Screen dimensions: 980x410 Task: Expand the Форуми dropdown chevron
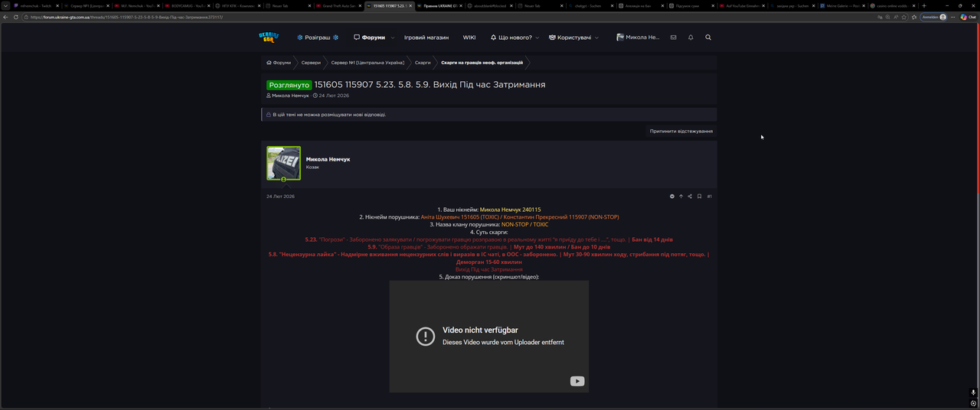click(393, 37)
